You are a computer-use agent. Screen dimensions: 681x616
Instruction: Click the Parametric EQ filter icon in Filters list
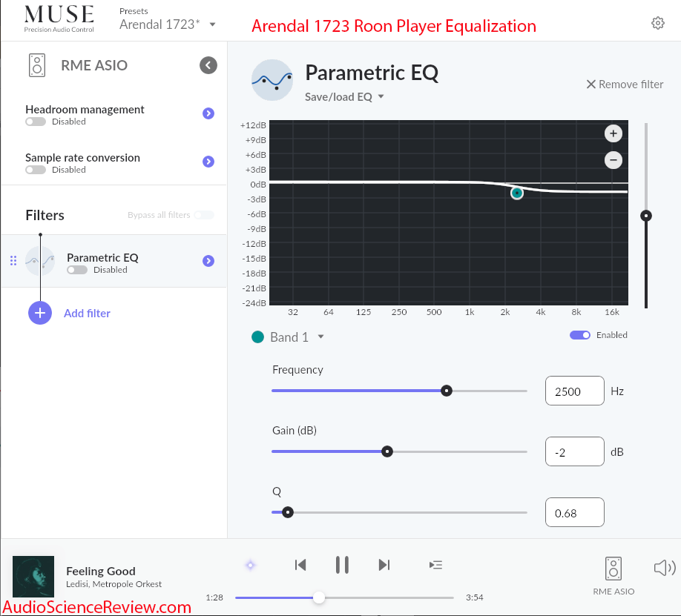40,261
